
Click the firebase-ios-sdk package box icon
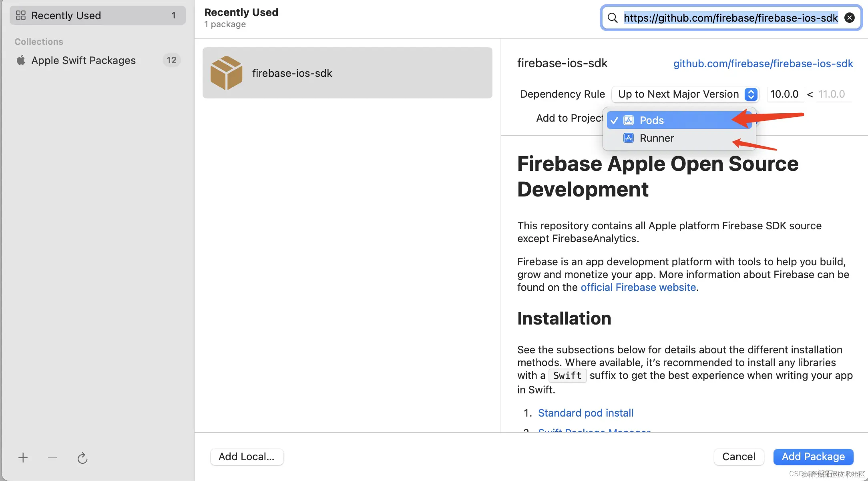(227, 73)
